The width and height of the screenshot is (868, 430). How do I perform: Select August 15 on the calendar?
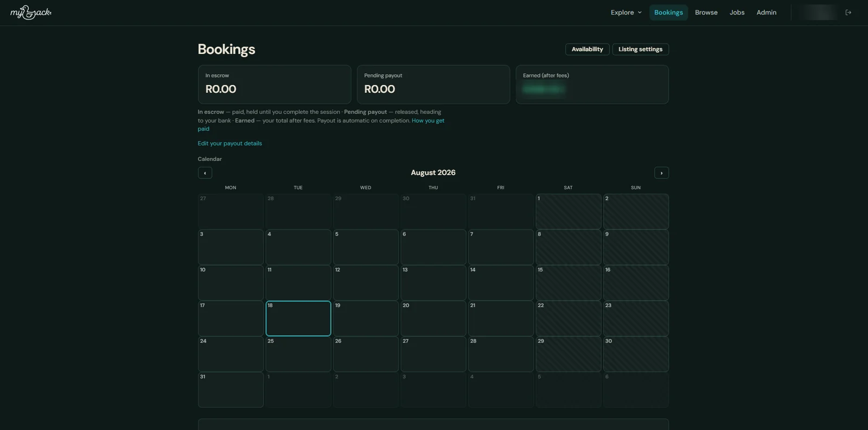tap(569, 283)
